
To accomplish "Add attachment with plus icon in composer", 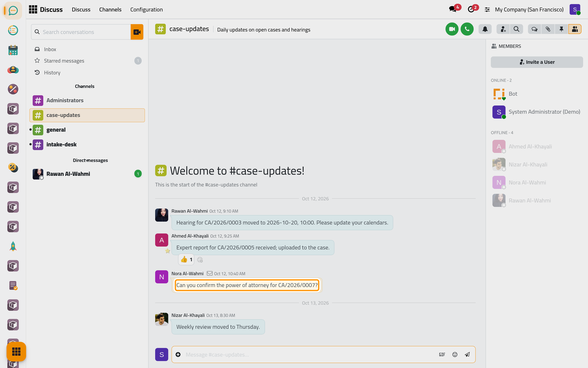I will [178, 355].
